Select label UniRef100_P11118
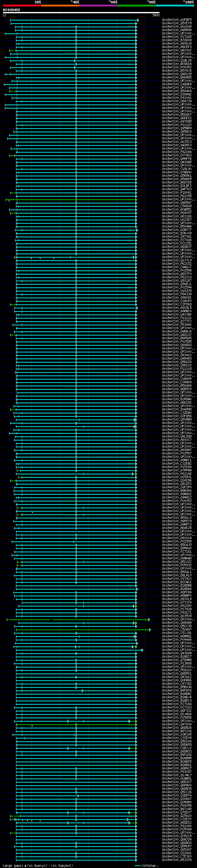Screen dimensions: 197x868 point(177,369)
